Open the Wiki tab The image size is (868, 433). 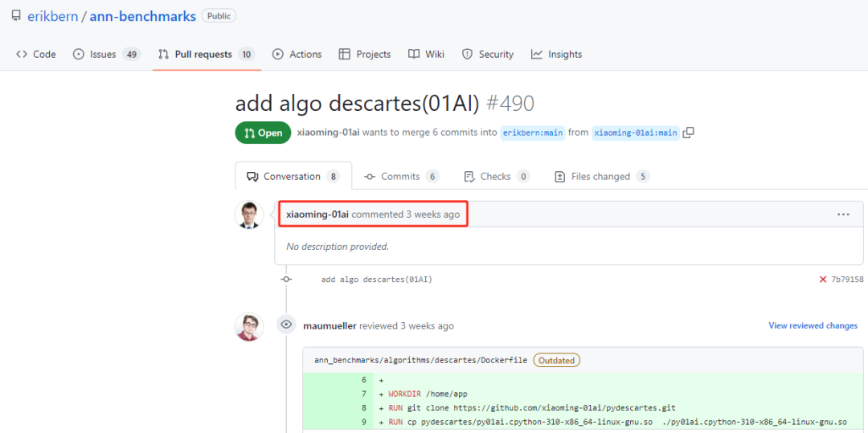coord(426,54)
